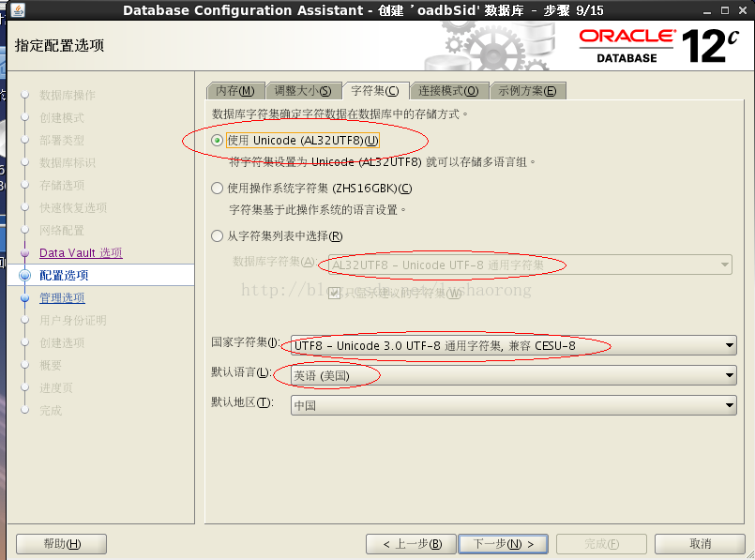Click the disabled 完成(F) button

pyautogui.click(x=601, y=544)
